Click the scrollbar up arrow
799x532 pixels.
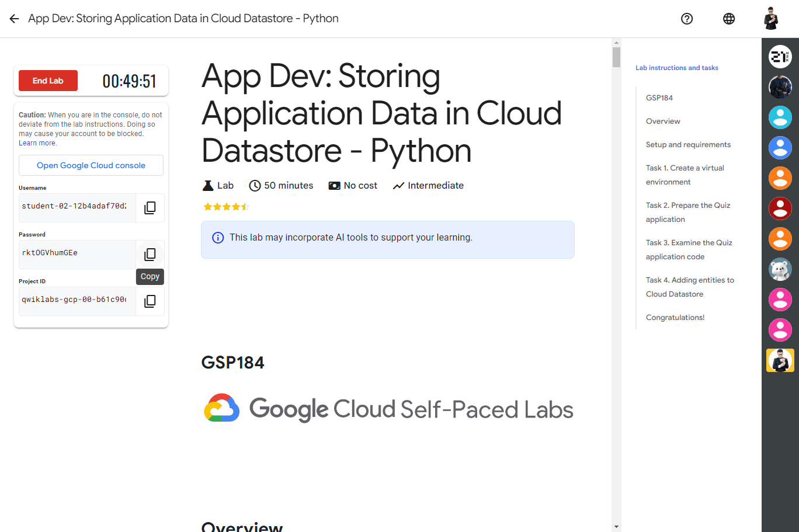click(x=616, y=43)
